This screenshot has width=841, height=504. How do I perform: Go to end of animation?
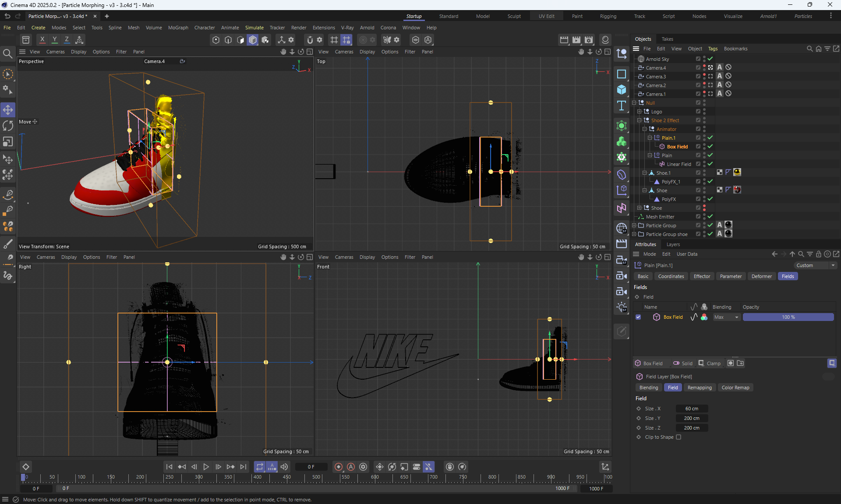click(x=244, y=467)
